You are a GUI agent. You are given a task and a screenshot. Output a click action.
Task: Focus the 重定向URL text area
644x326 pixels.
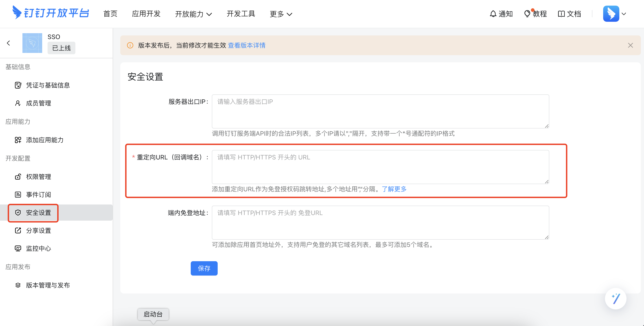pyautogui.click(x=381, y=167)
